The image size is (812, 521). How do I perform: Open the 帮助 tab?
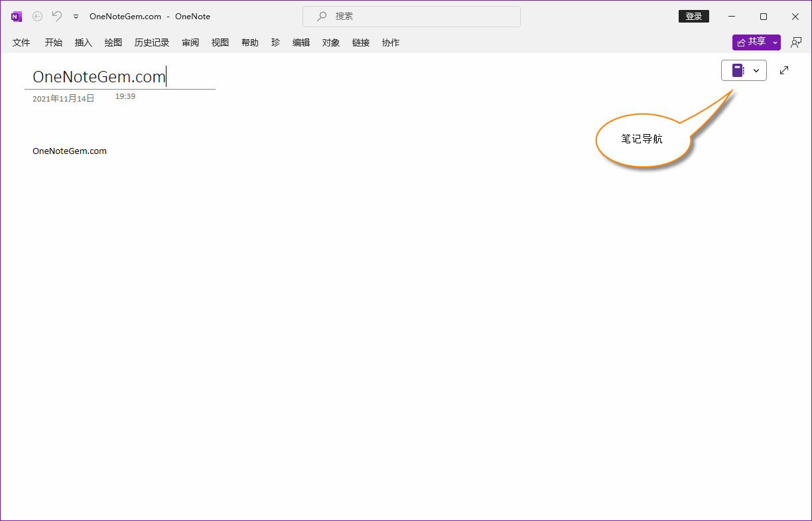click(250, 42)
